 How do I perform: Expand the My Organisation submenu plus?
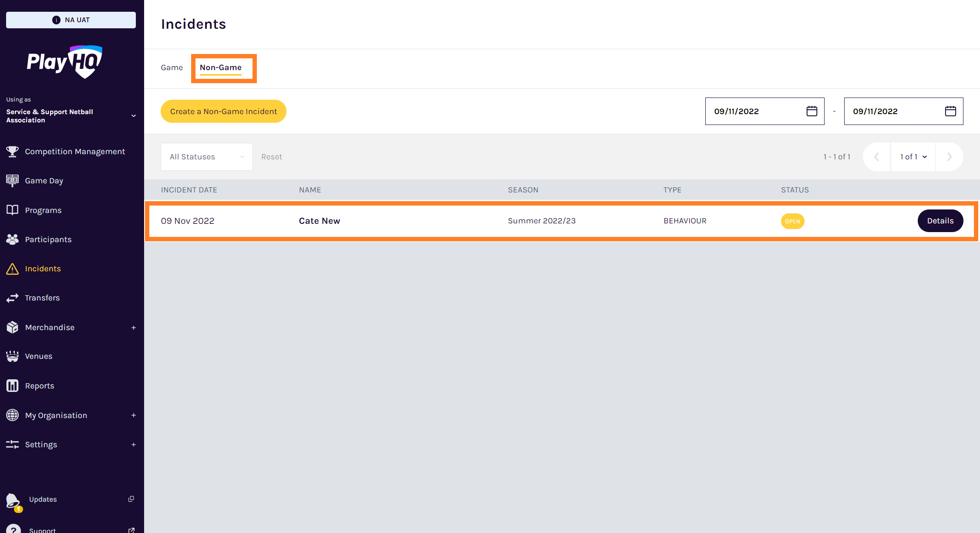(134, 415)
